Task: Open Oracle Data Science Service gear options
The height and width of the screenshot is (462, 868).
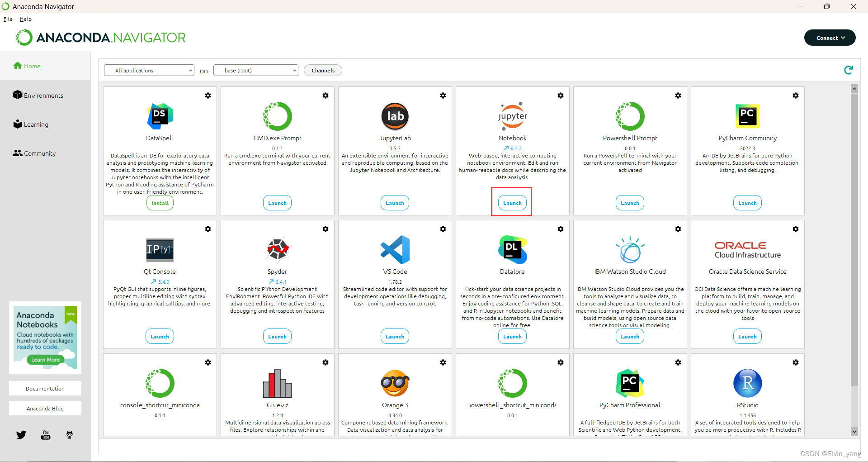Action: [x=796, y=229]
